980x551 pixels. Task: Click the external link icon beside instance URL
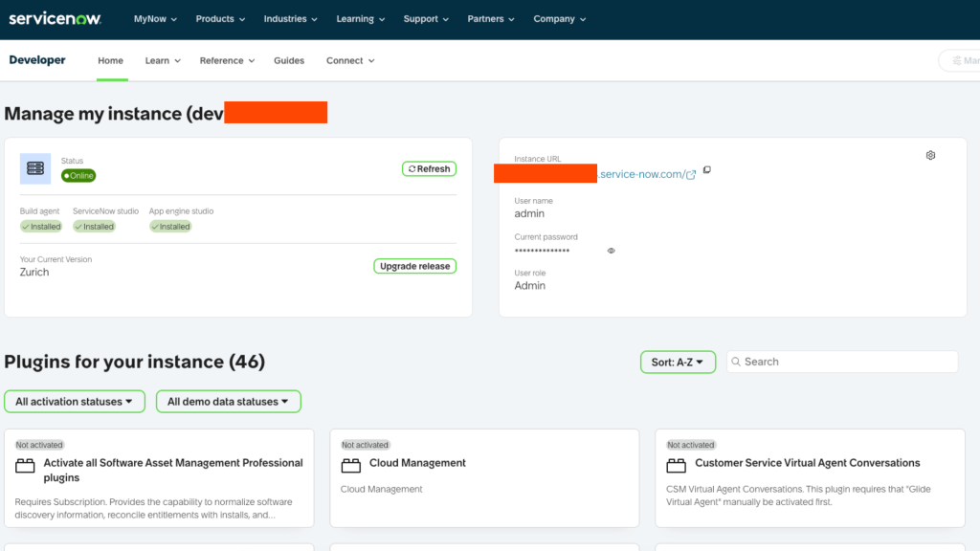click(x=691, y=175)
